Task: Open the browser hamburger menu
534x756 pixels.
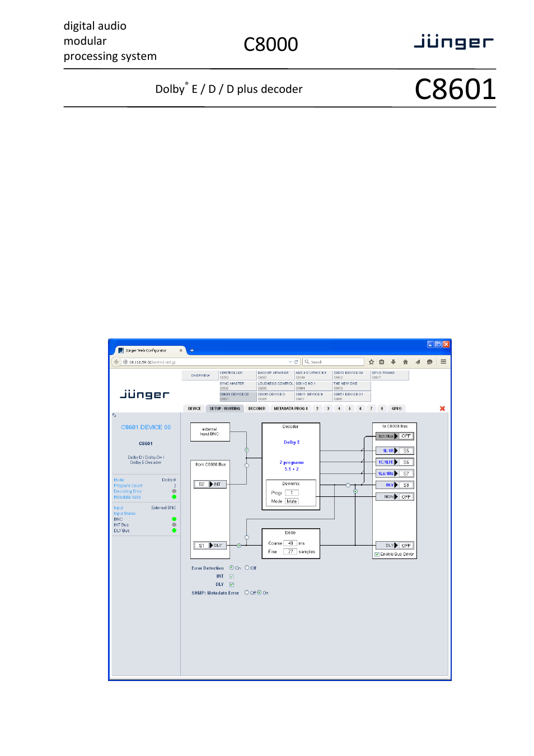Action: (443, 362)
